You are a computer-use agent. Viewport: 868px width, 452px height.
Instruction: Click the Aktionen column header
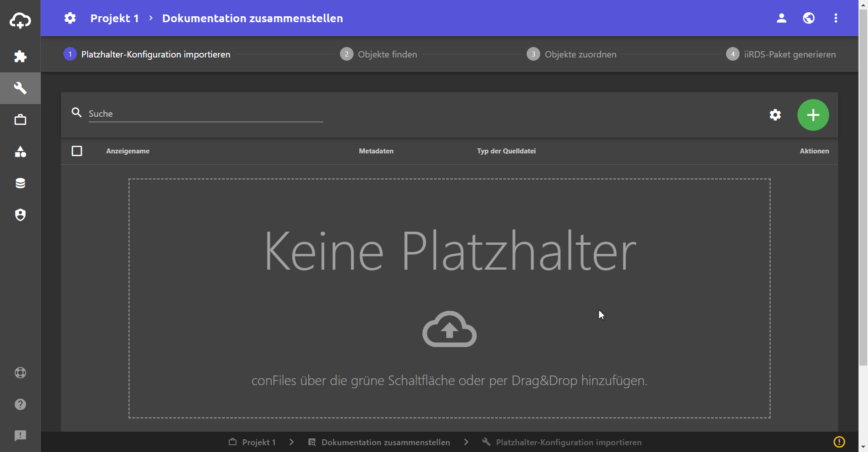pyautogui.click(x=814, y=151)
